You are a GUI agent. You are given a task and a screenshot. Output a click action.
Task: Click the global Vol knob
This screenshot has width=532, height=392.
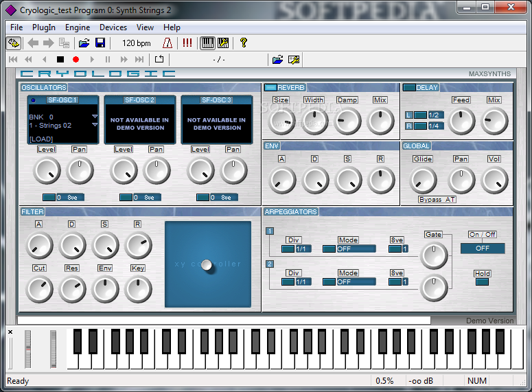tap(494, 180)
